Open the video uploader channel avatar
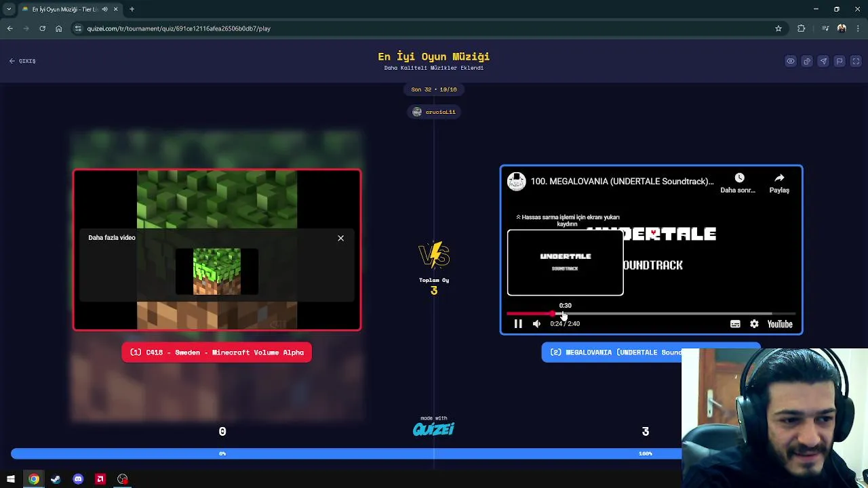 point(517,182)
